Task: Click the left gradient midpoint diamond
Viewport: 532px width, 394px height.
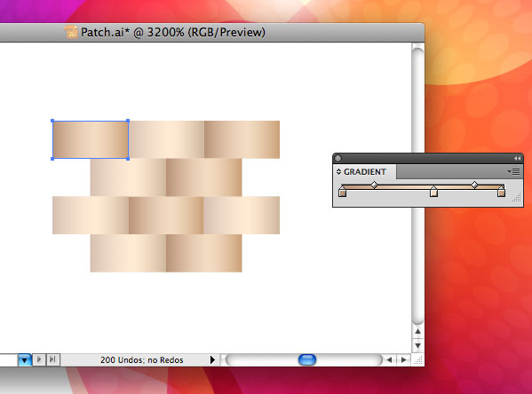Action: click(374, 185)
